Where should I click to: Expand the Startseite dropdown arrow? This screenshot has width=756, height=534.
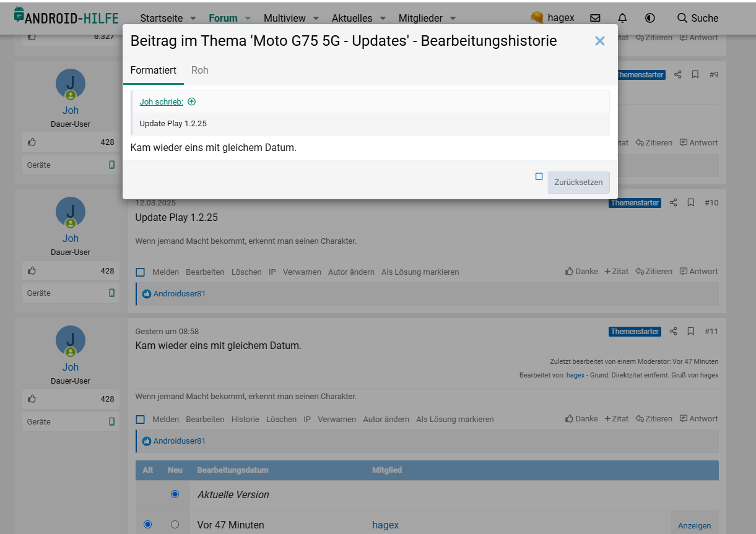[x=193, y=19]
